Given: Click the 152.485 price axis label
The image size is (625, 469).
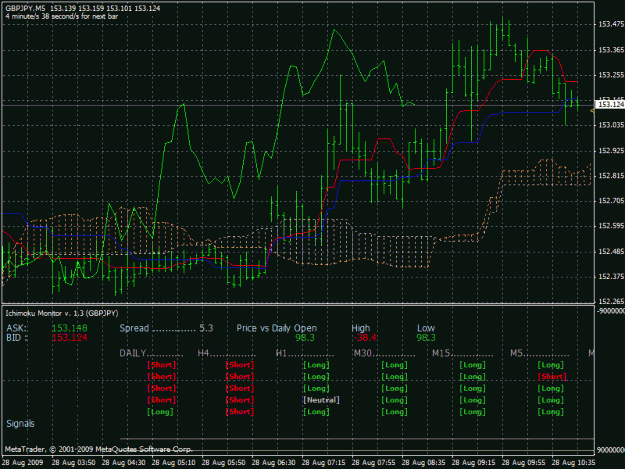Looking at the screenshot, I should point(611,251).
